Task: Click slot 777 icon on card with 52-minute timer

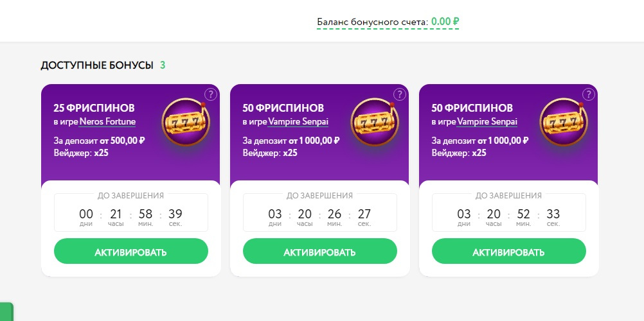Action: tap(560, 121)
